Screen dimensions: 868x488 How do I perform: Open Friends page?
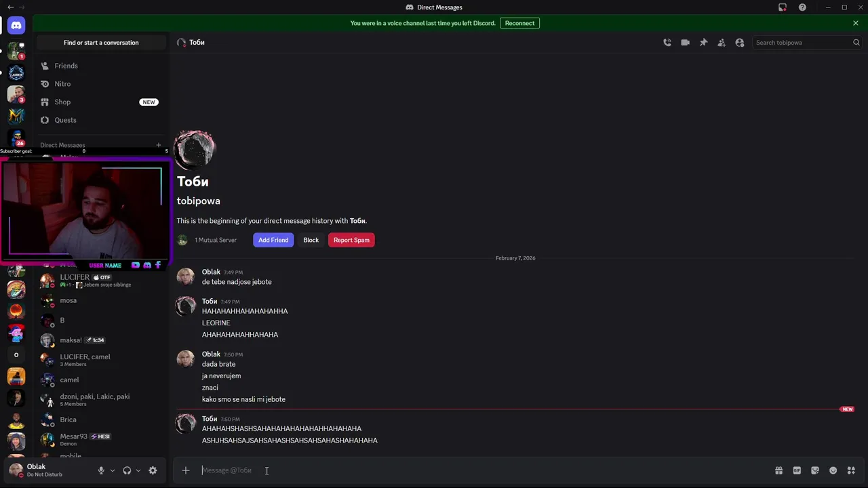(x=101, y=66)
